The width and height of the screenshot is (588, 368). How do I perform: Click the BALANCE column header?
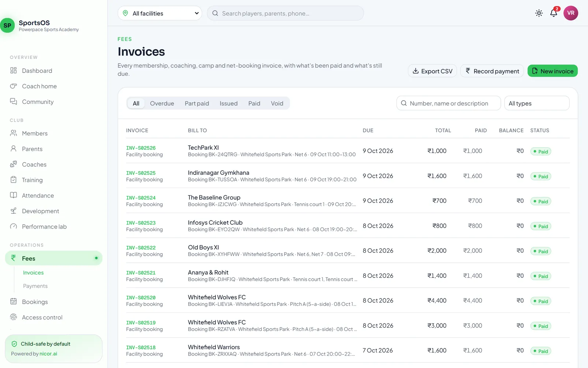511,131
